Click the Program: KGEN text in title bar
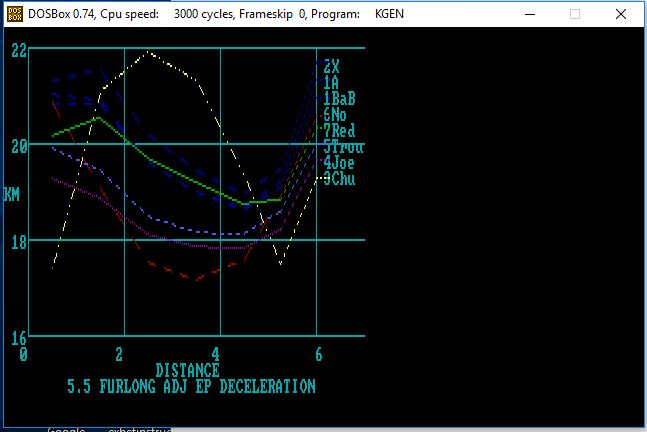Image resolution: width=647 pixels, height=432 pixels. (x=357, y=14)
